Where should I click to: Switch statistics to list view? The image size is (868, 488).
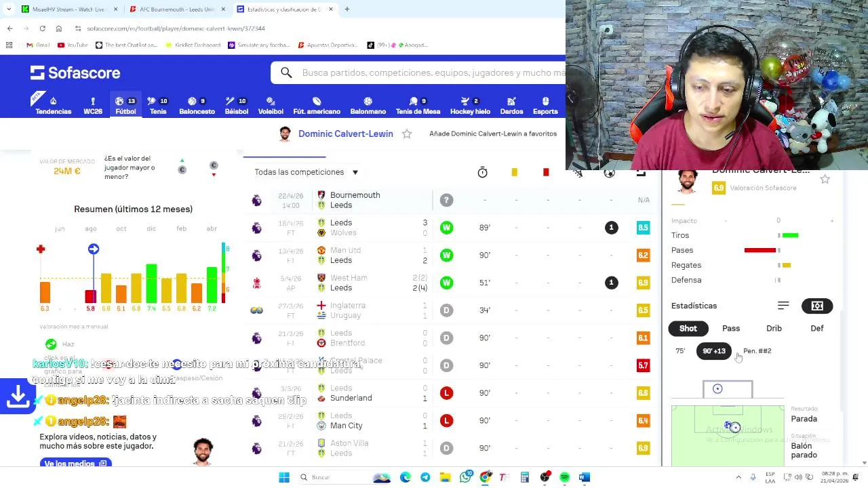tap(783, 306)
